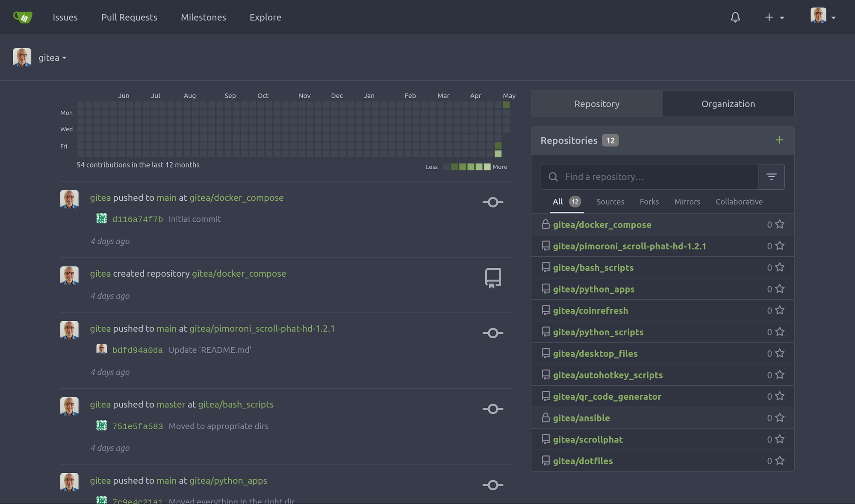Click the commit icon for pimoroni push

pos(493,333)
